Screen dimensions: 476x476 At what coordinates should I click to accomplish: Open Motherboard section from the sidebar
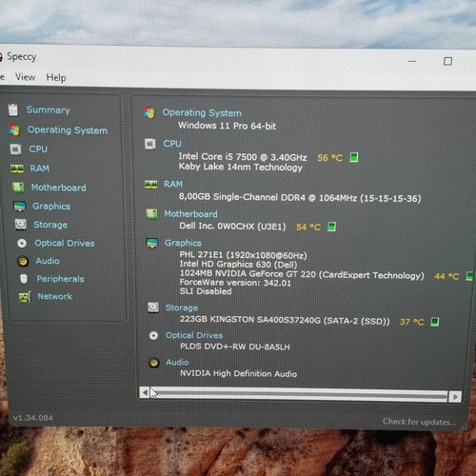[58, 188]
